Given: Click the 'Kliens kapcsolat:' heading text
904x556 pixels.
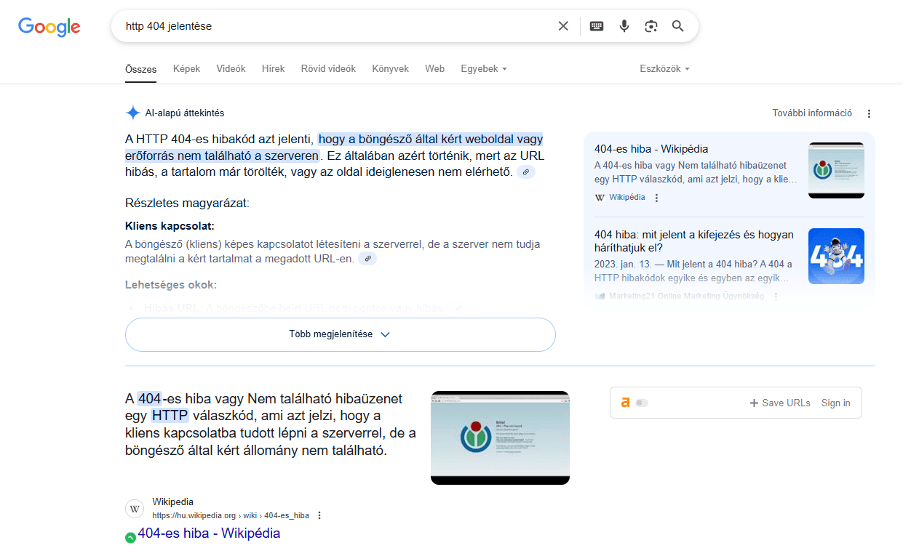Looking at the screenshot, I should (x=170, y=226).
